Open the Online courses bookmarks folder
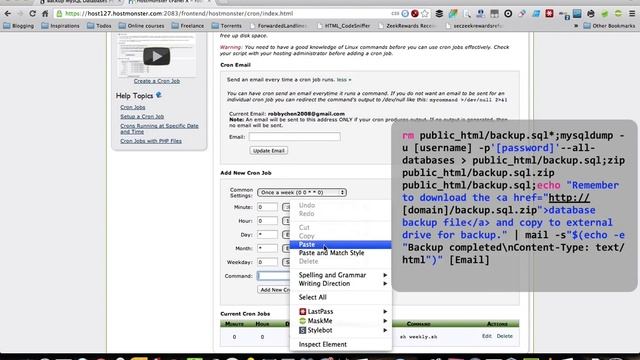Viewport: 640px width, 360px height. click(141, 26)
